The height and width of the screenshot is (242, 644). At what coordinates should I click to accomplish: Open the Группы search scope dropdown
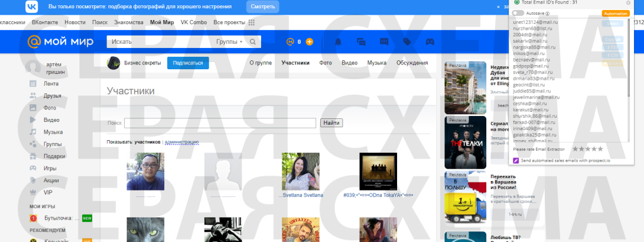click(229, 41)
